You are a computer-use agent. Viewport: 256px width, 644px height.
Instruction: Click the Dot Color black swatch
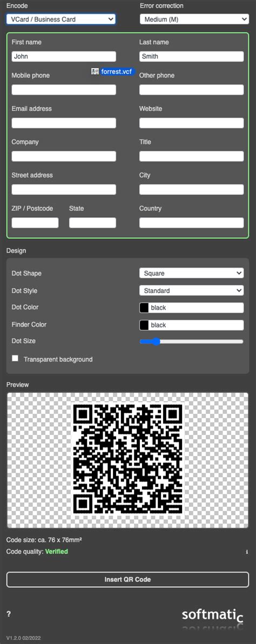(x=144, y=307)
